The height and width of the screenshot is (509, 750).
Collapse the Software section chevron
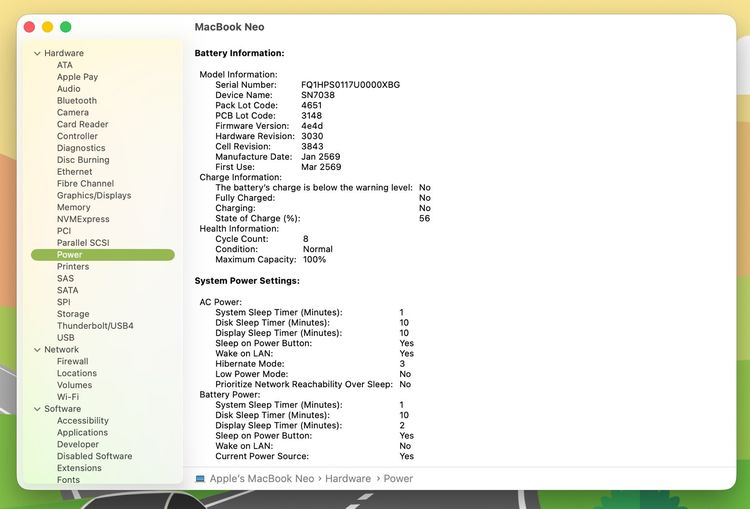37,409
